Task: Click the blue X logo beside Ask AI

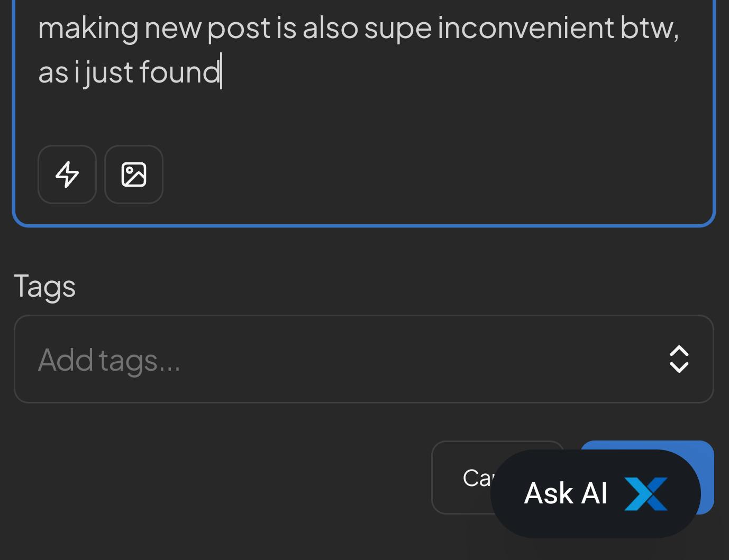Action: 645,494
